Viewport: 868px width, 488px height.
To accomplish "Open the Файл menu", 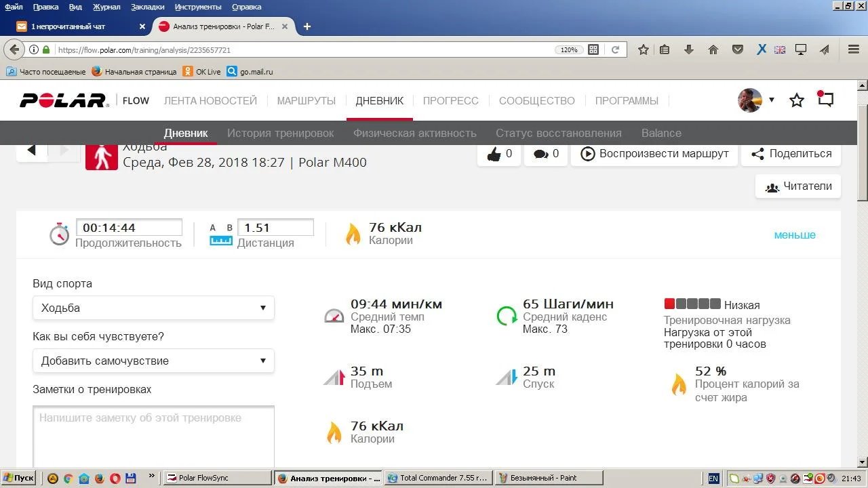I will pos(14,7).
